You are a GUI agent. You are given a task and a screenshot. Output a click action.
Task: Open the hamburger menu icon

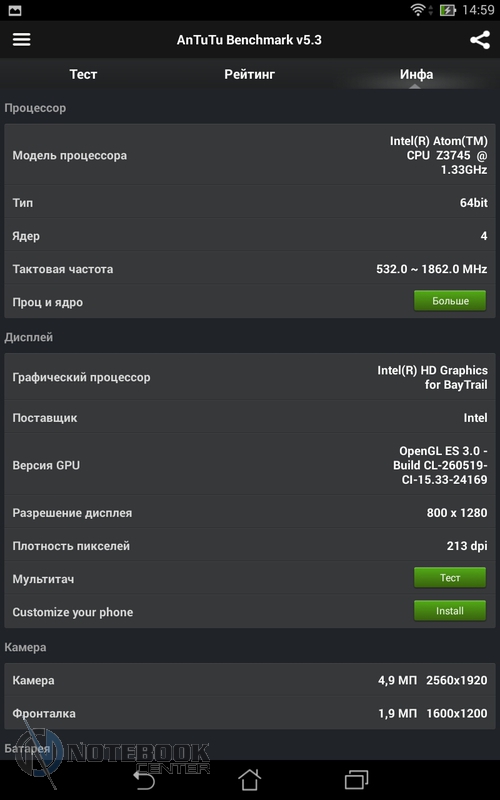21,39
